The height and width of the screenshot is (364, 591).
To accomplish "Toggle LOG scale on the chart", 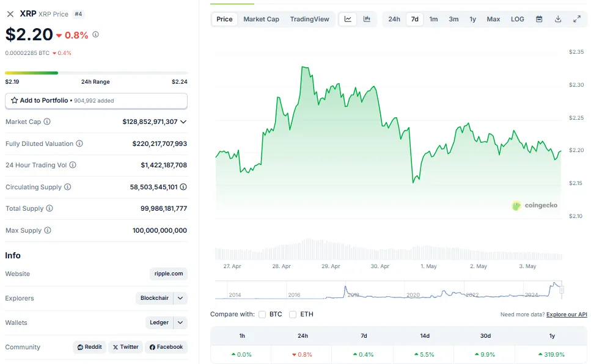I will (518, 19).
